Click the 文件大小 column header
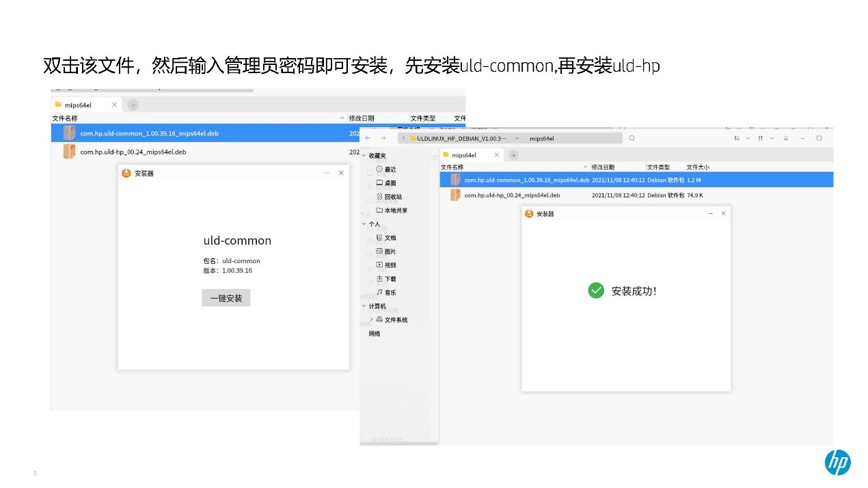Viewport: 868px width, 488px height. pos(698,167)
